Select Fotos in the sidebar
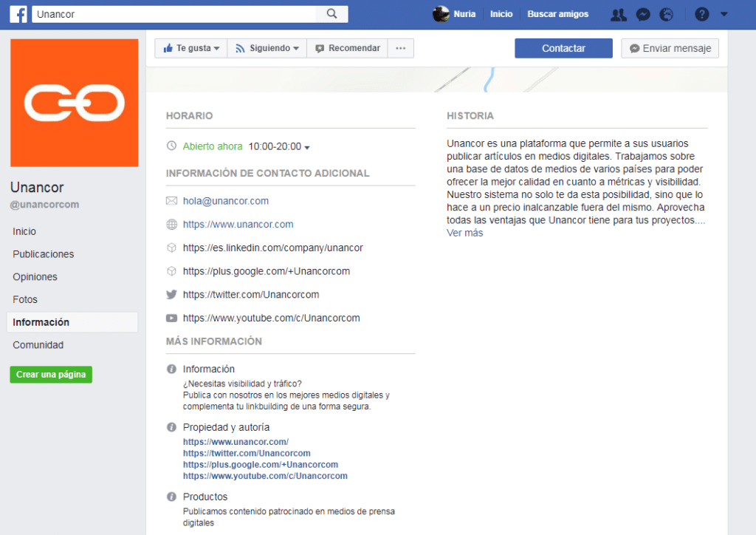This screenshot has width=756, height=535. (25, 299)
